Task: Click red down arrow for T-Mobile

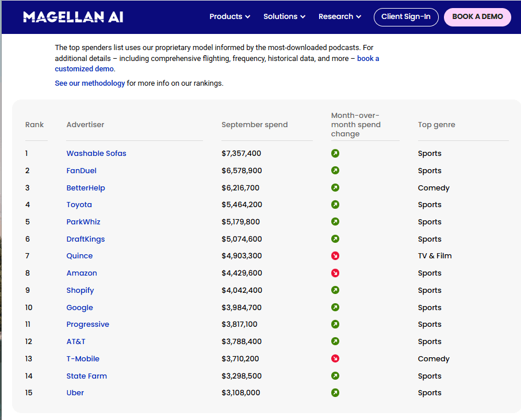Action: (x=335, y=358)
